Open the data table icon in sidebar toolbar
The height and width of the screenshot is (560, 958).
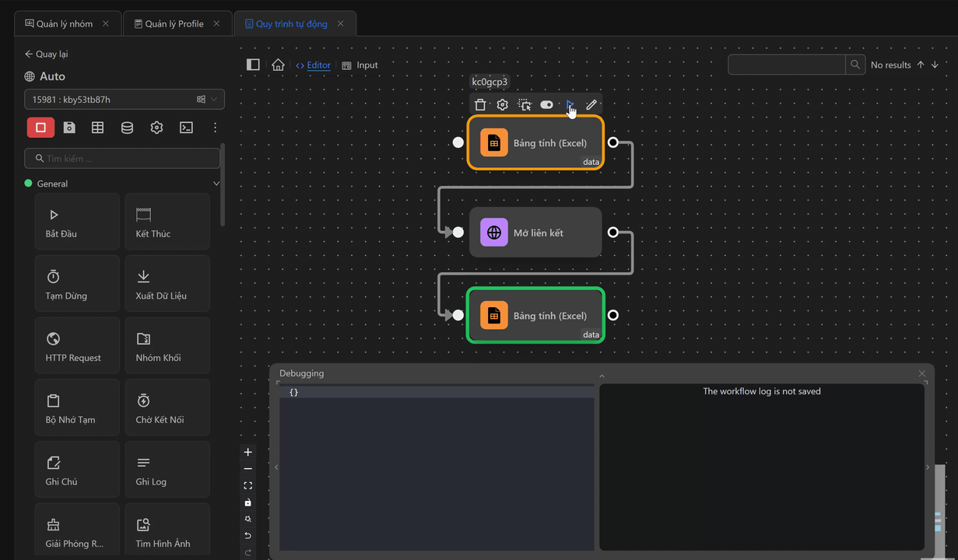pos(98,128)
